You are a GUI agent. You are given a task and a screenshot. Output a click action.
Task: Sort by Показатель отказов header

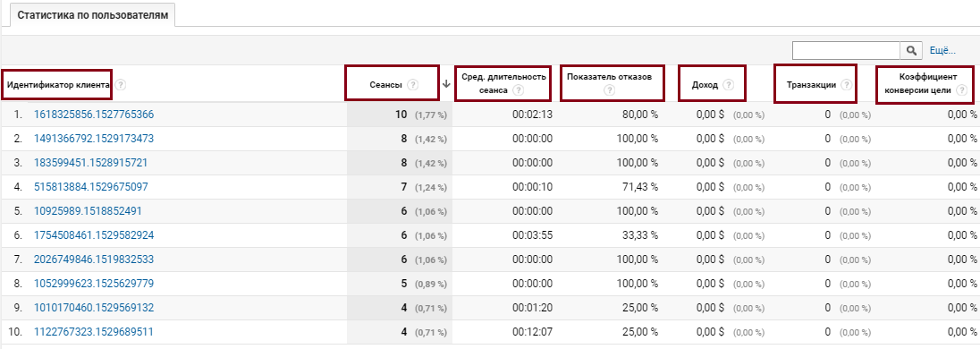pyautogui.click(x=610, y=77)
